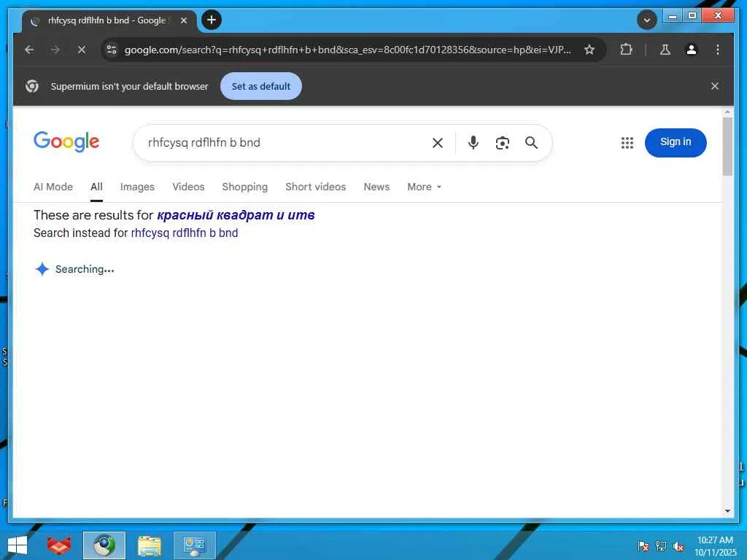Open the control panel taskbar app

(x=194, y=545)
